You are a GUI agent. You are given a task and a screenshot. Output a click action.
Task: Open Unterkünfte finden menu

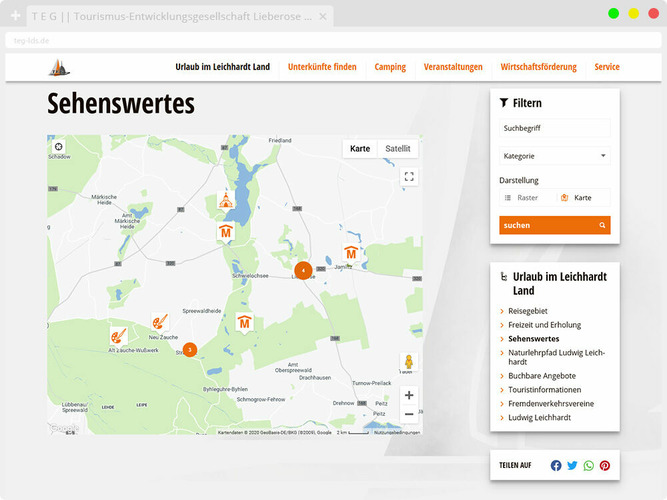322,67
